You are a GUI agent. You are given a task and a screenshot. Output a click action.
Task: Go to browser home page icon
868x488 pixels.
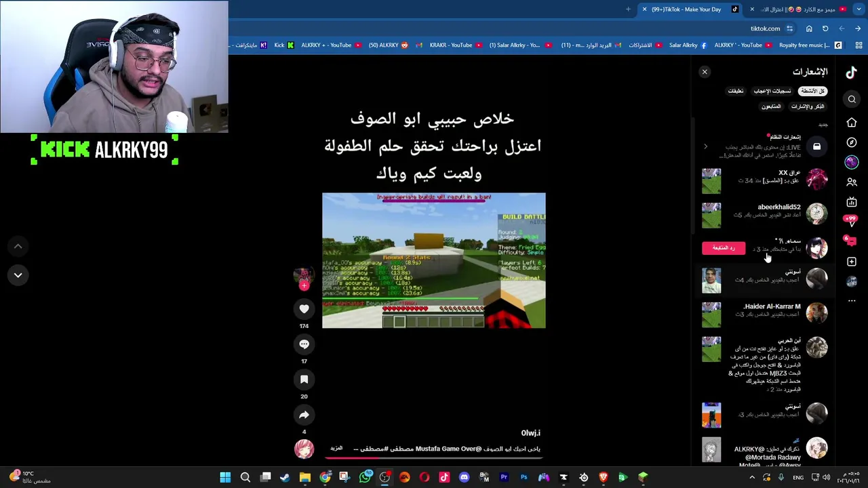[809, 28]
